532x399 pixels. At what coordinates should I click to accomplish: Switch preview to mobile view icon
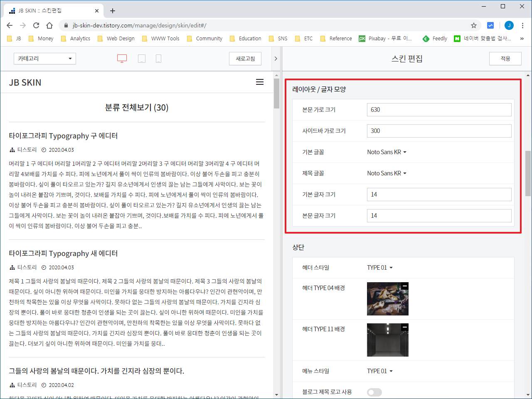[158, 59]
